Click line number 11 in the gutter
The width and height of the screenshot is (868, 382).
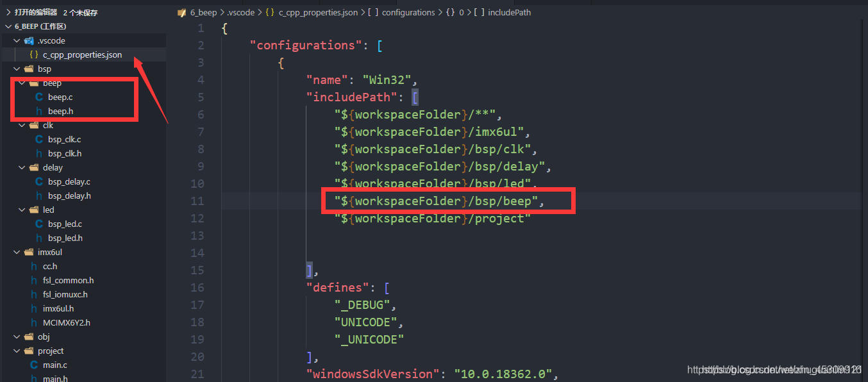coord(197,201)
